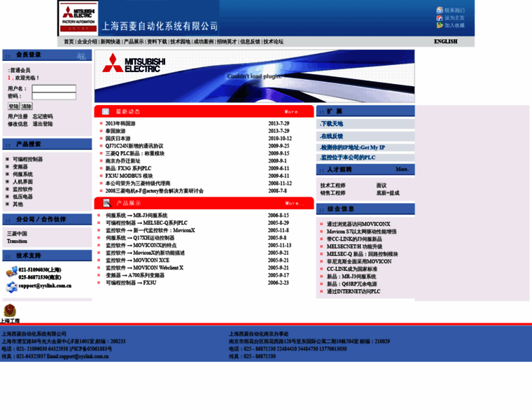The width and height of the screenshot is (532, 420).
Task: Switch to the ENGLISH version
Action: point(445,41)
